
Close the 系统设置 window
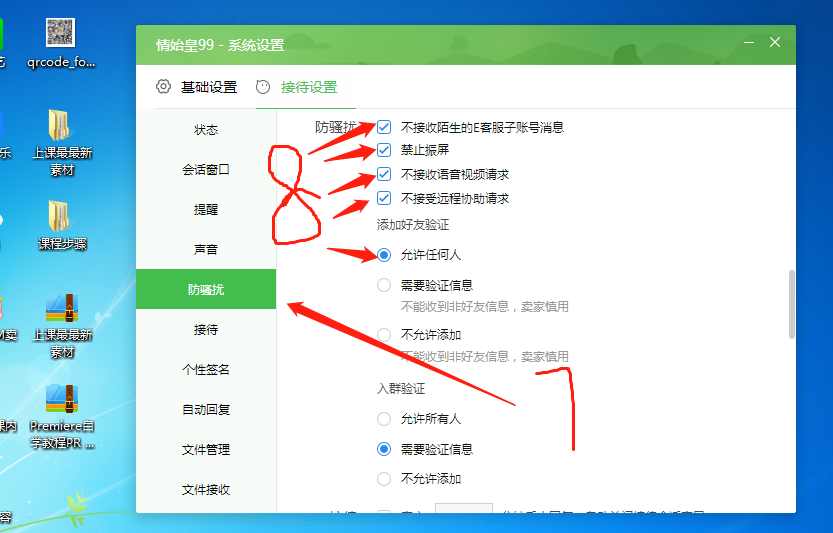775,43
